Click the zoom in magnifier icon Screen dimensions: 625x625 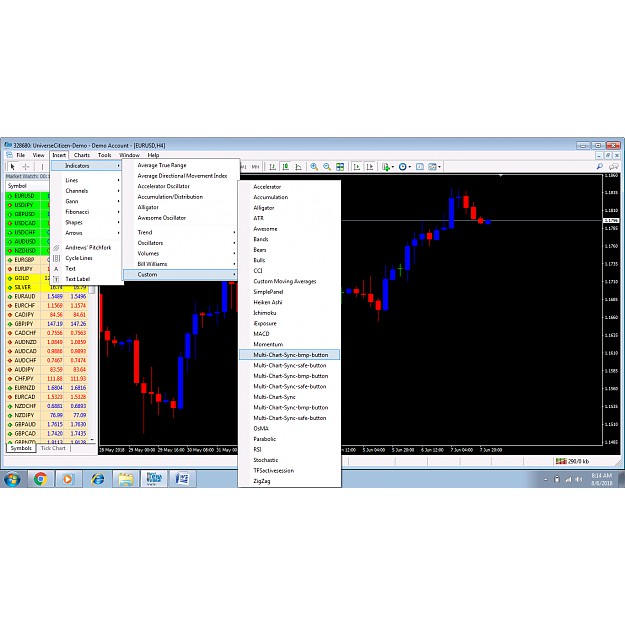coord(313,167)
